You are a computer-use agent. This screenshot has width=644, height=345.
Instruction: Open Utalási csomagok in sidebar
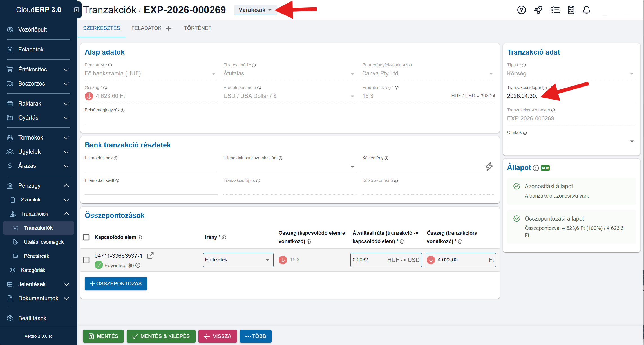[x=44, y=242]
